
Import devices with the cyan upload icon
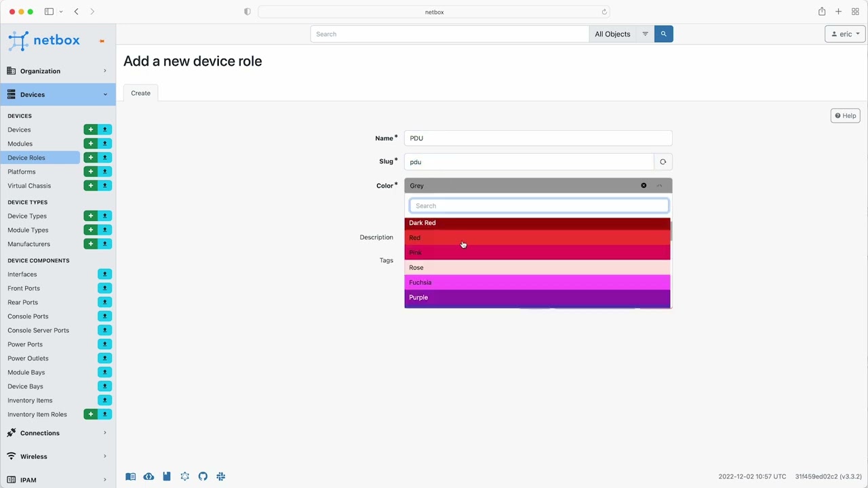coord(104,129)
